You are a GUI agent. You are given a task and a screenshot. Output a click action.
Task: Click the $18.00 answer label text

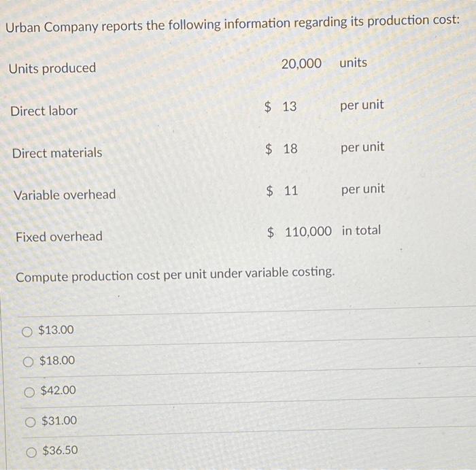(x=57, y=360)
